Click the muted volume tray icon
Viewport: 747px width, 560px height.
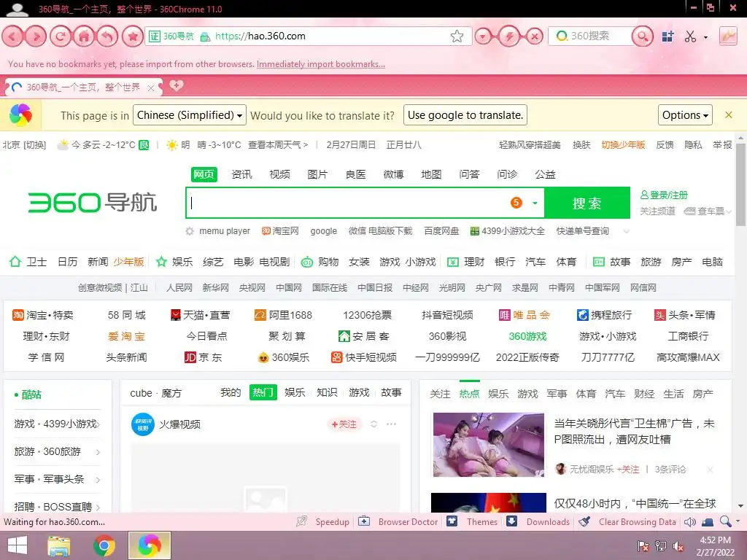click(679, 546)
